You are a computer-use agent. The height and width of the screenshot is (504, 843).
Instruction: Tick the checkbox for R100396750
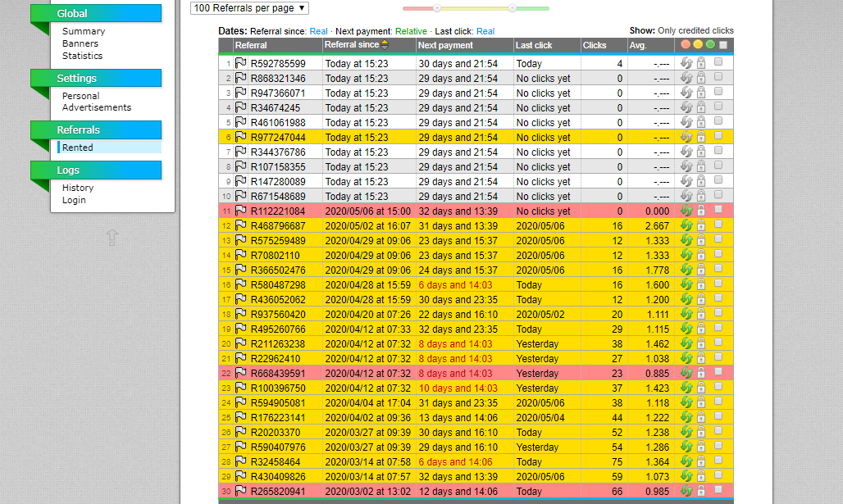tap(718, 386)
